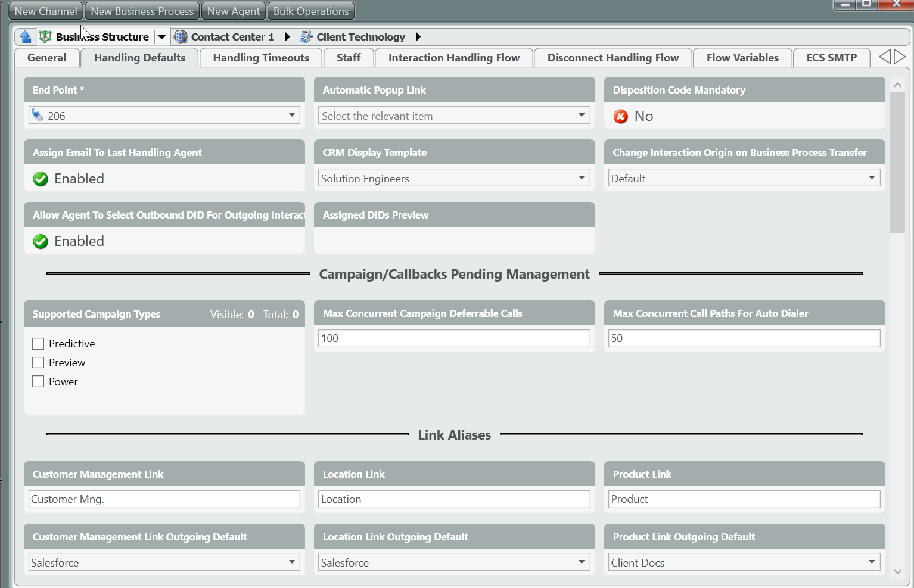This screenshot has height=588, width=914.
Task: Click the New Business Process button
Action: [142, 11]
